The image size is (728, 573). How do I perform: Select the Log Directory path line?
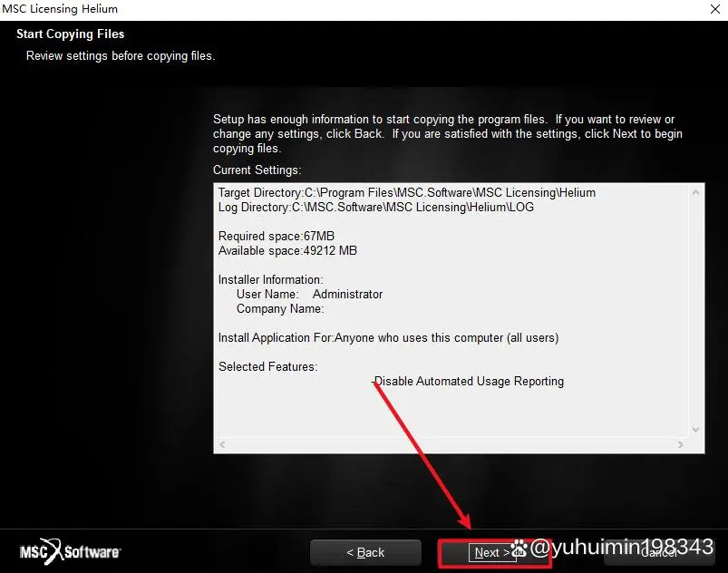(376, 207)
